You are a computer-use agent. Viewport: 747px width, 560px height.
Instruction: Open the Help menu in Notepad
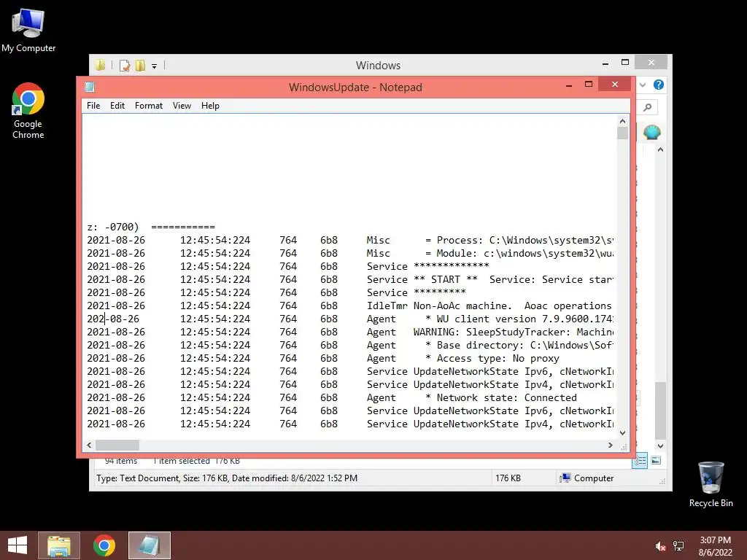point(210,106)
